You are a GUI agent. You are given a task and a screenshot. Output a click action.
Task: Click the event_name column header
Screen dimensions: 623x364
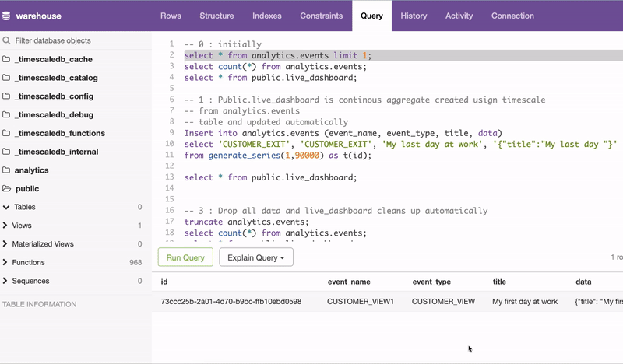pyautogui.click(x=349, y=282)
